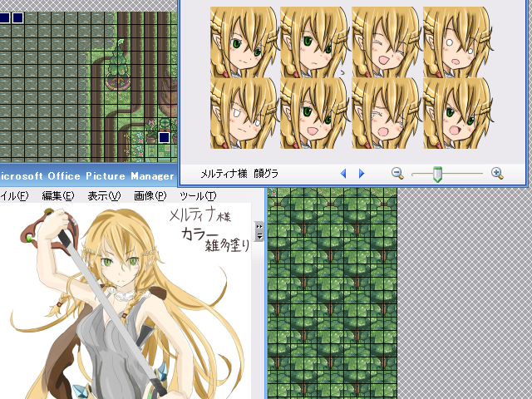Click the potted tree tile on the map
Image resolution: width=532 pixels, height=399 pixels.
pos(118,65)
